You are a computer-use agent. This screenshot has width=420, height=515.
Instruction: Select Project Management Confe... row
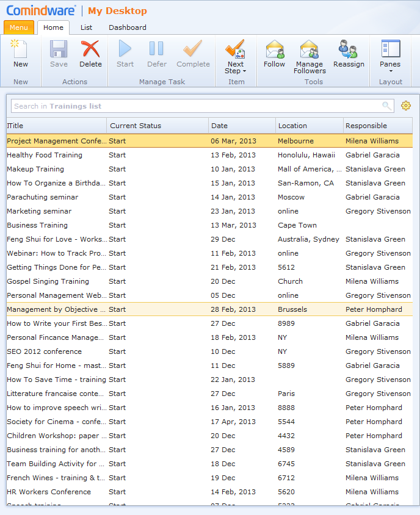209,141
